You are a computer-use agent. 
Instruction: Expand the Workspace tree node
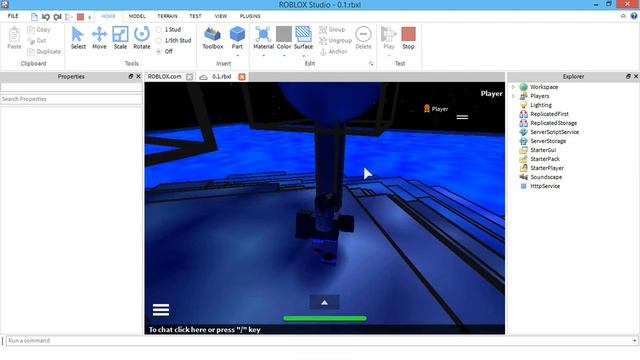(513, 87)
